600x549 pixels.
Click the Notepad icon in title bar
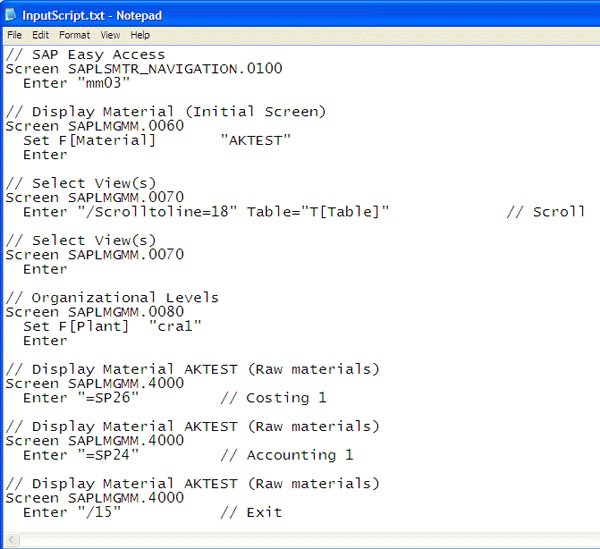coord(11,15)
